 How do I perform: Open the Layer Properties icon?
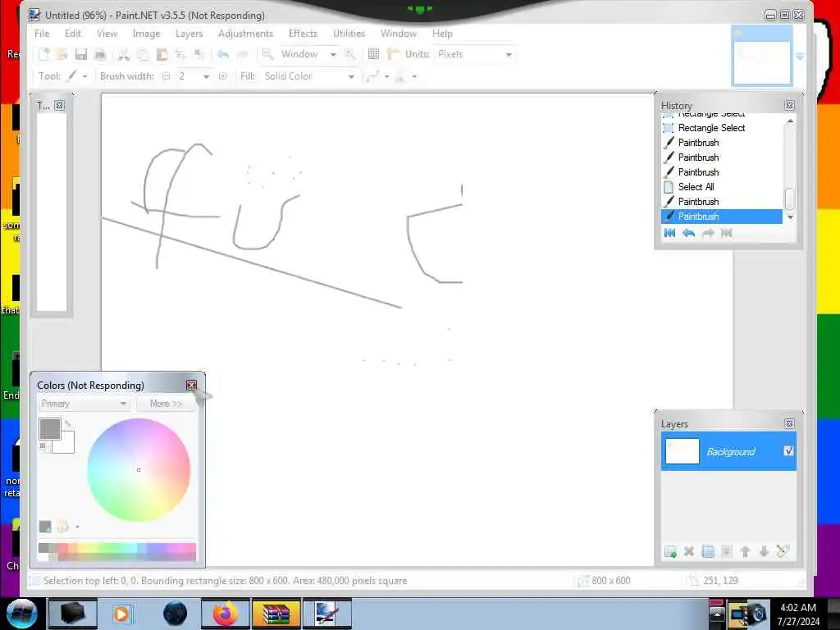tap(783, 551)
